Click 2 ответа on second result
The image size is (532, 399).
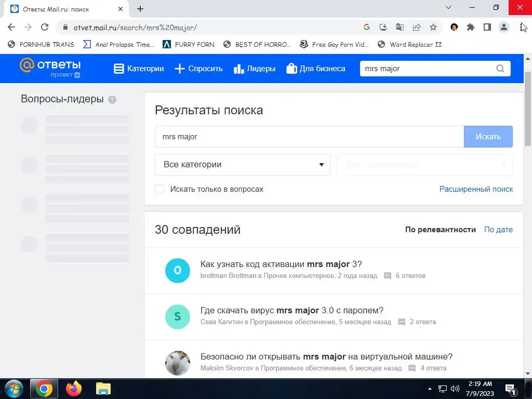point(423,322)
